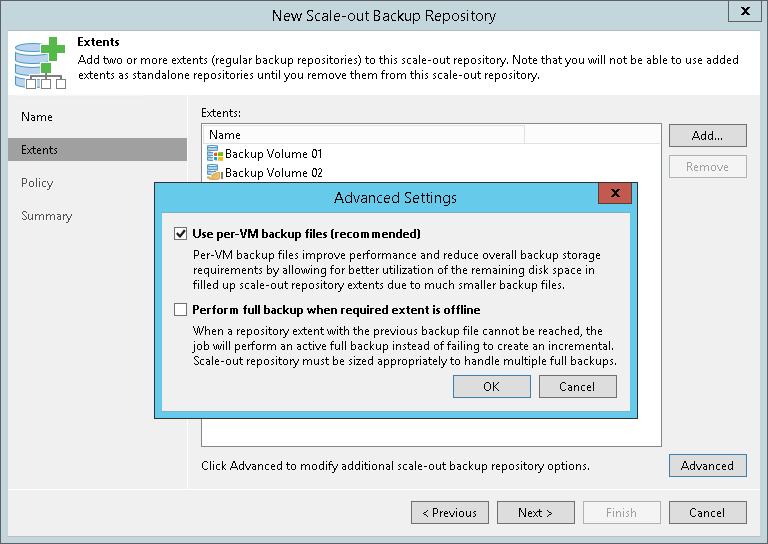Screen dimensions: 768x544
Task: Open the Policy wizard step
Action: [x=38, y=183]
